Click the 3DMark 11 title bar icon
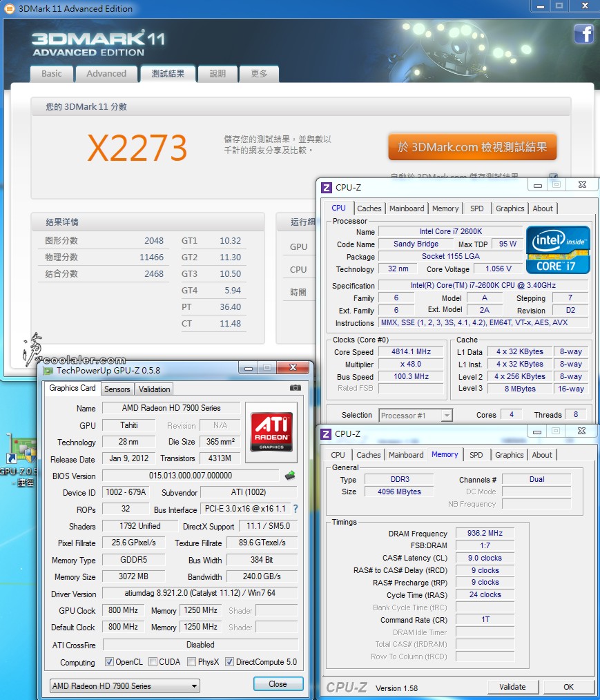 tap(9, 8)
